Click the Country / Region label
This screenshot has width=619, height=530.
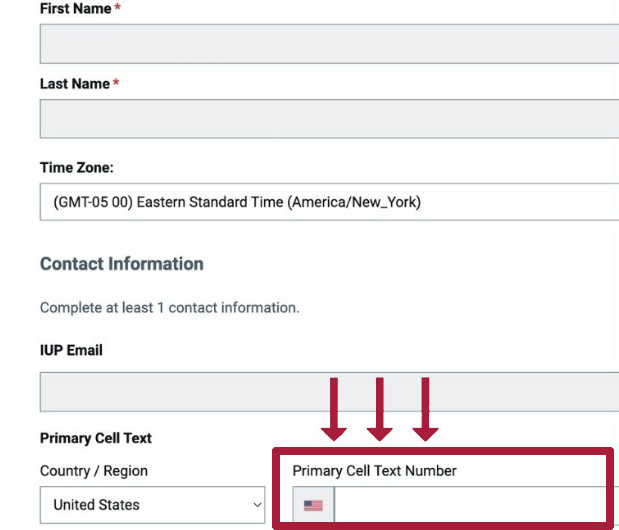click(94, 471)
